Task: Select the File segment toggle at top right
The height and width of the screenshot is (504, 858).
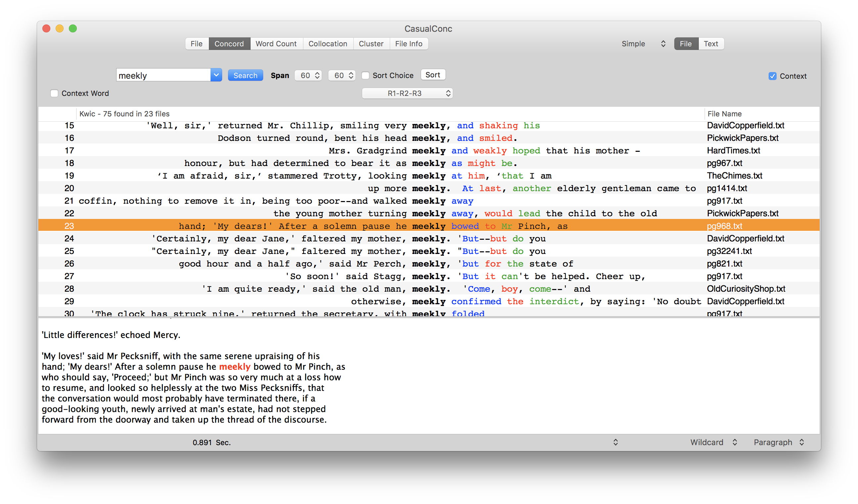Action: point(686,44)
